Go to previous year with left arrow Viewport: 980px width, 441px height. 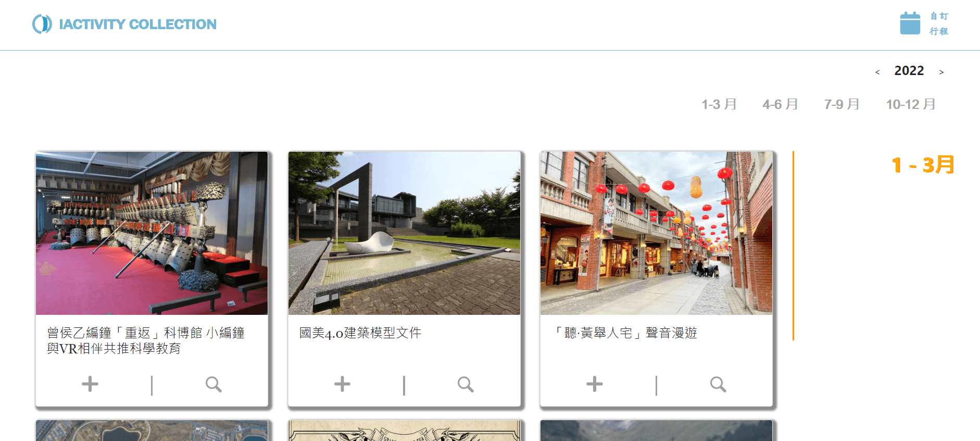[x=877, y=72]
